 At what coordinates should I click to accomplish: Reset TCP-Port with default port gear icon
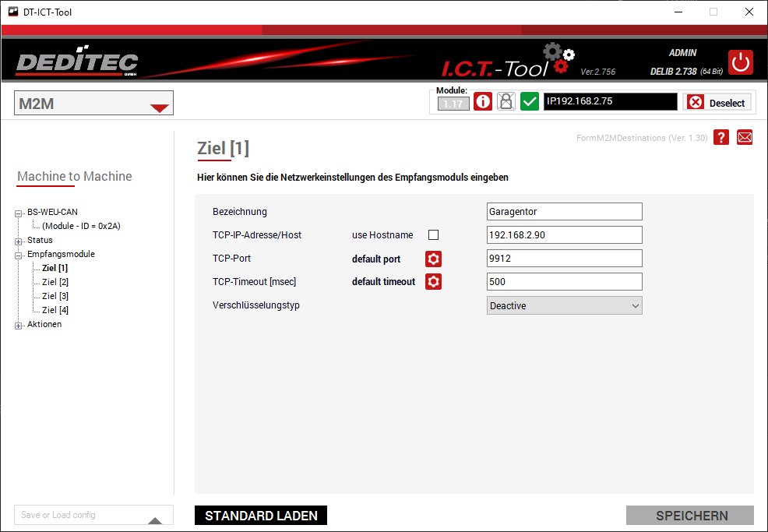coord(433,259)
